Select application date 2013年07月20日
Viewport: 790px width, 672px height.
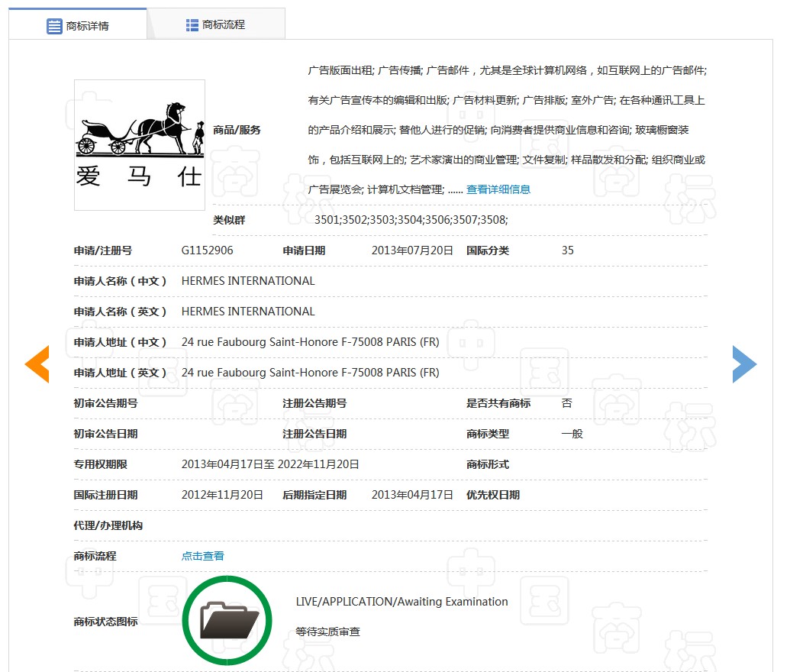pos(412,250)
